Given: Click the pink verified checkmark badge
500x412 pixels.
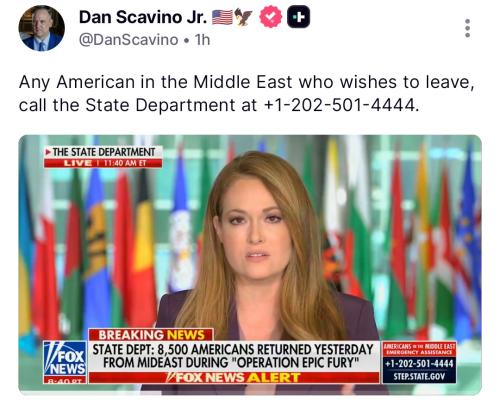Looking at the screenshot, I should pyautogui.click(x=270, y=17).
